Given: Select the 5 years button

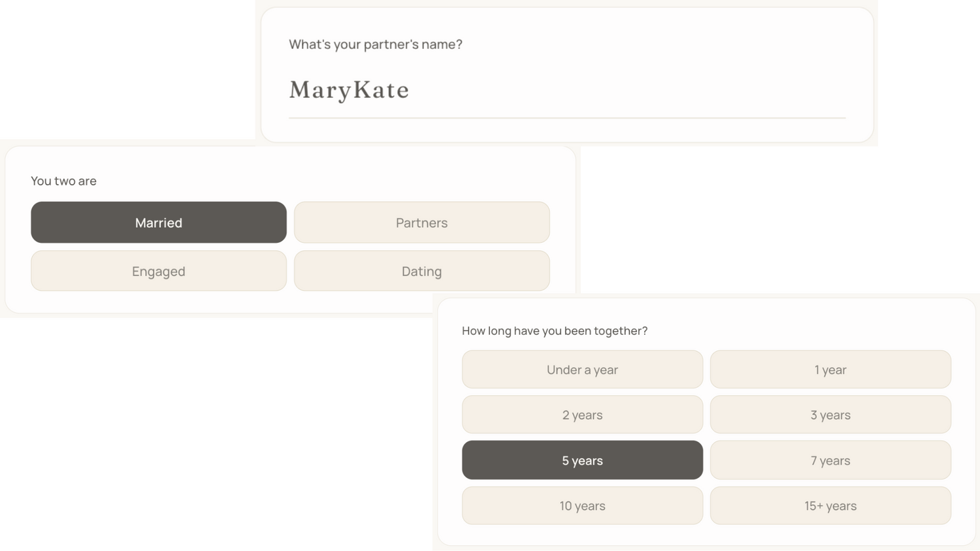Looking at the screenshot, I should pyautogui.click(x=582, y=460).
